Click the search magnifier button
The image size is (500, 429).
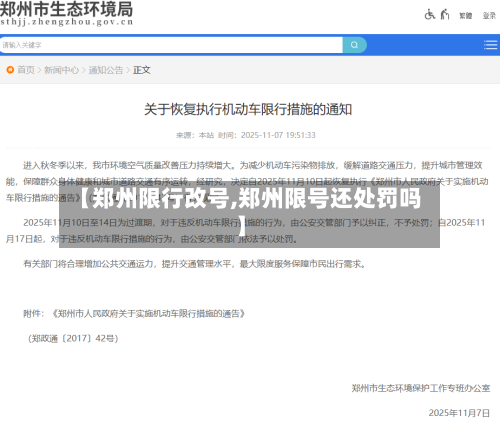pyautogui.click(x=355, y=45)
